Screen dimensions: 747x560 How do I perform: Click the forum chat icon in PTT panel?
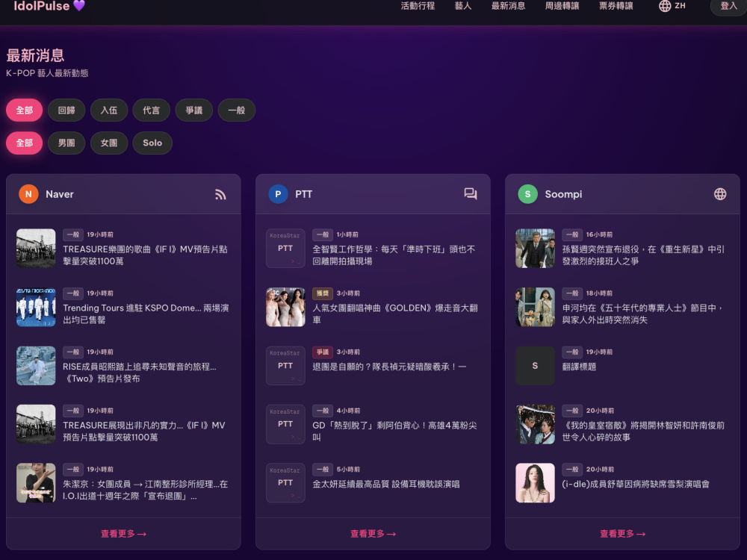click(x=470, y=194)
